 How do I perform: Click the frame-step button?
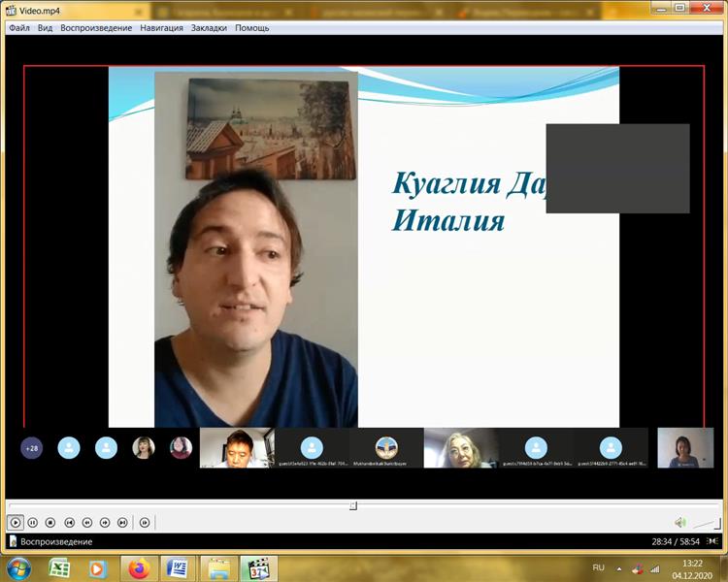click(x=145, y=522)
